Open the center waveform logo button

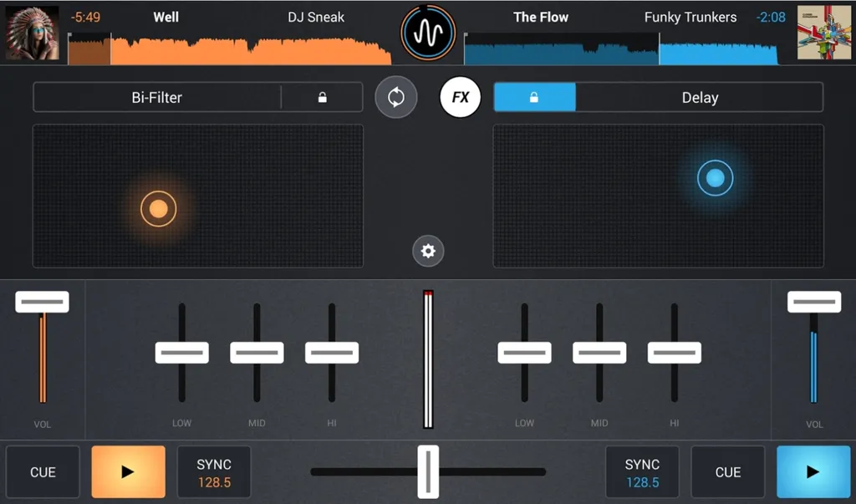pyautogui.click(x=428, y=33)
